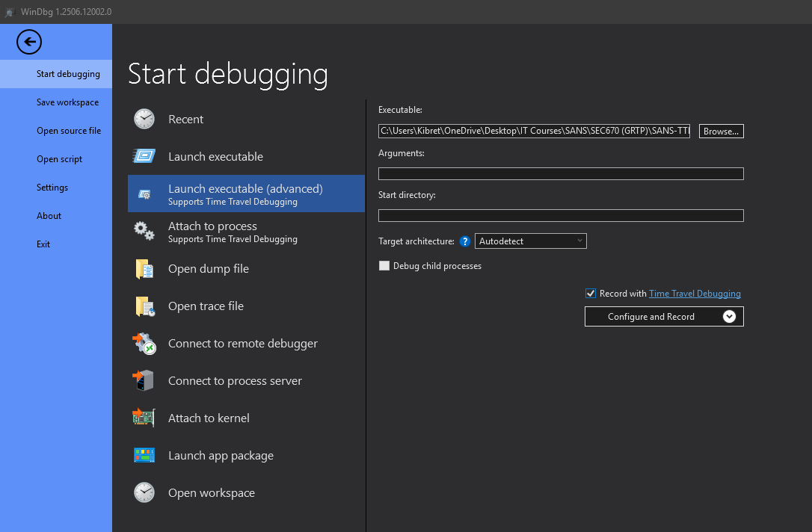Screen dimensions: 812x532
Task: Select Save workspace in the sidebar
Action: pos(67,102)
